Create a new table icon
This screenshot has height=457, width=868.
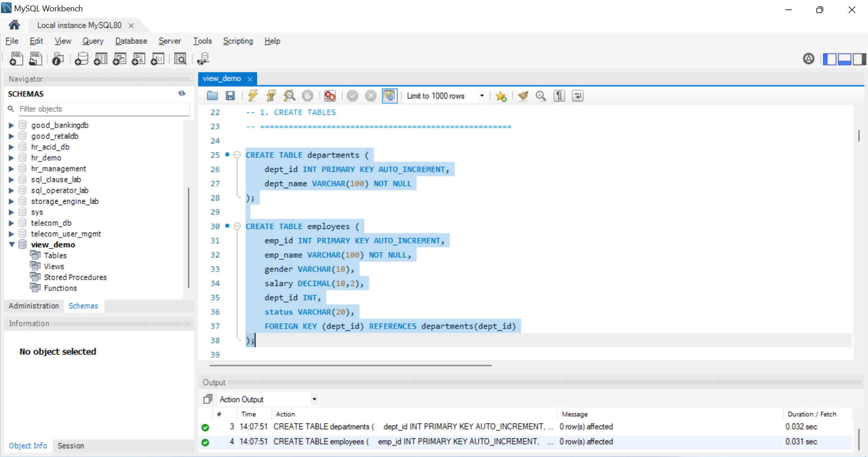[100, 59]
